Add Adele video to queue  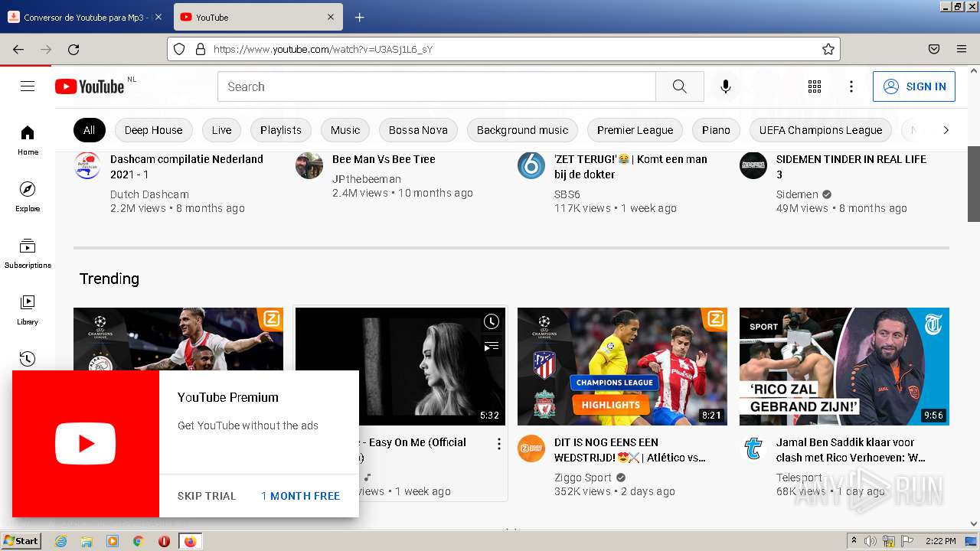click(492, 347)
